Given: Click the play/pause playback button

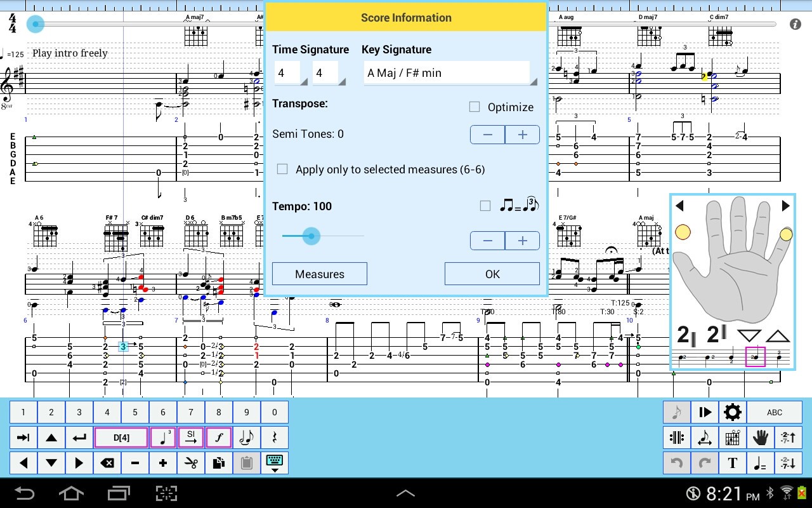Looking at the screenshot, I should [705, 412].
